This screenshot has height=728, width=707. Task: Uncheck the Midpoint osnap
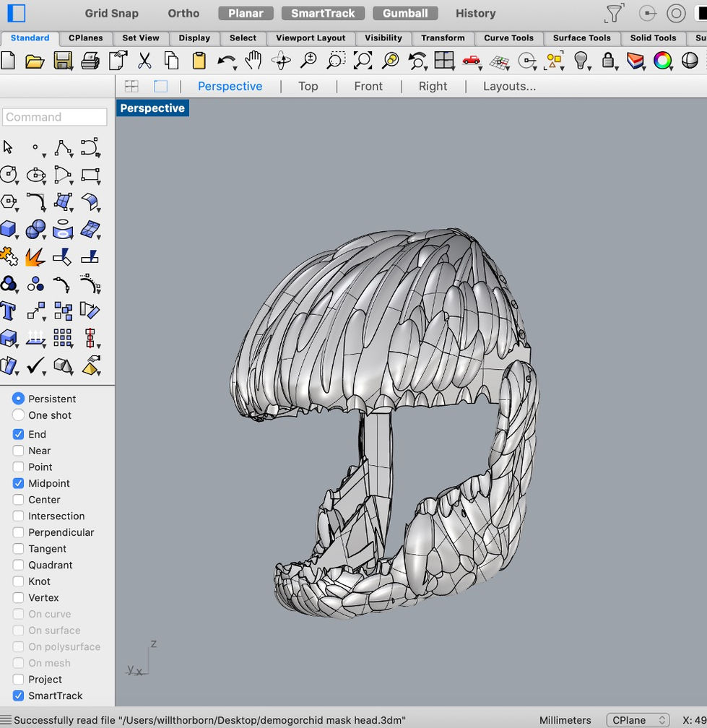point(18,483)
